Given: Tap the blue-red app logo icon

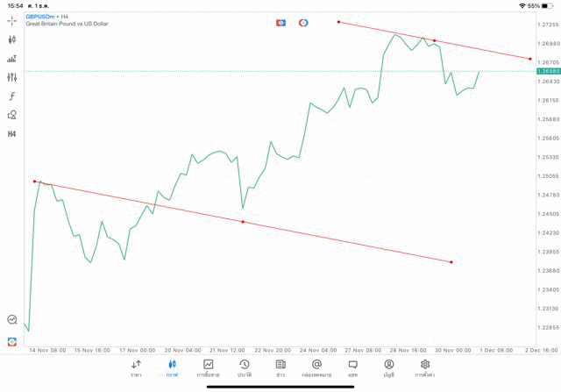Looking at the screenshot, I should 12,341.
